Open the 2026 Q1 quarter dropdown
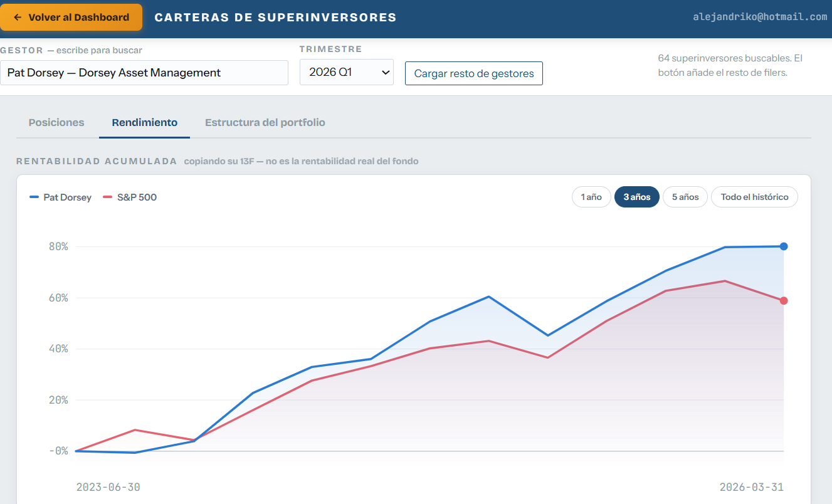This screenshot has height=504, width=832. click(347, 72)
